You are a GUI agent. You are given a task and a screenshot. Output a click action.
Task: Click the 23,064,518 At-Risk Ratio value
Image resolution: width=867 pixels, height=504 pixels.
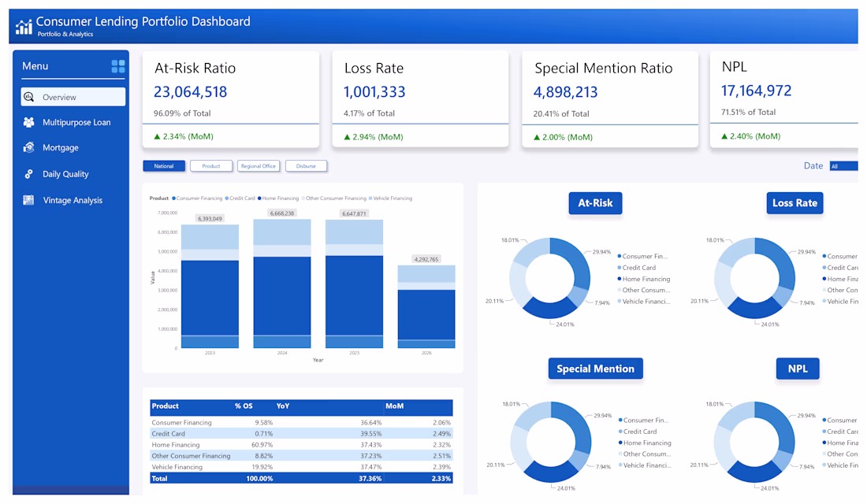[x=190, y=91]
